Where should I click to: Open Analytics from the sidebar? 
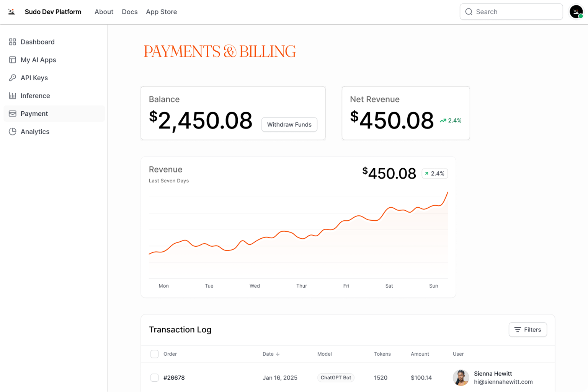54,132
